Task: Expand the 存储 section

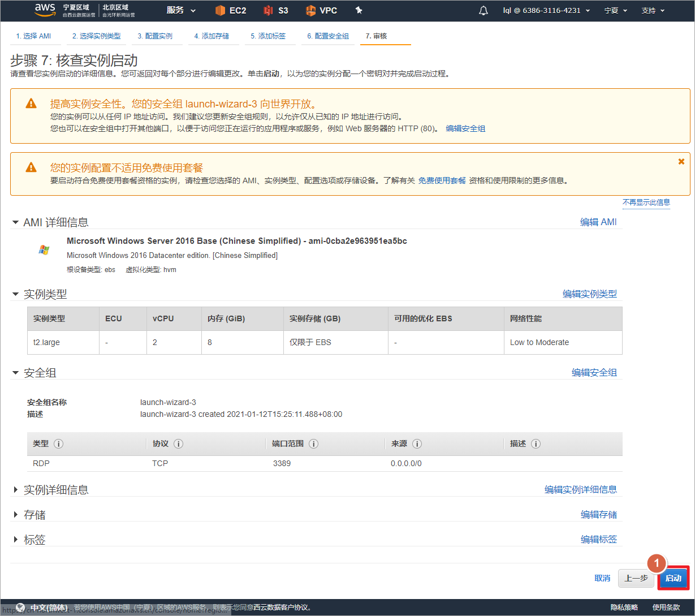Action: click(x=15, y=515)
